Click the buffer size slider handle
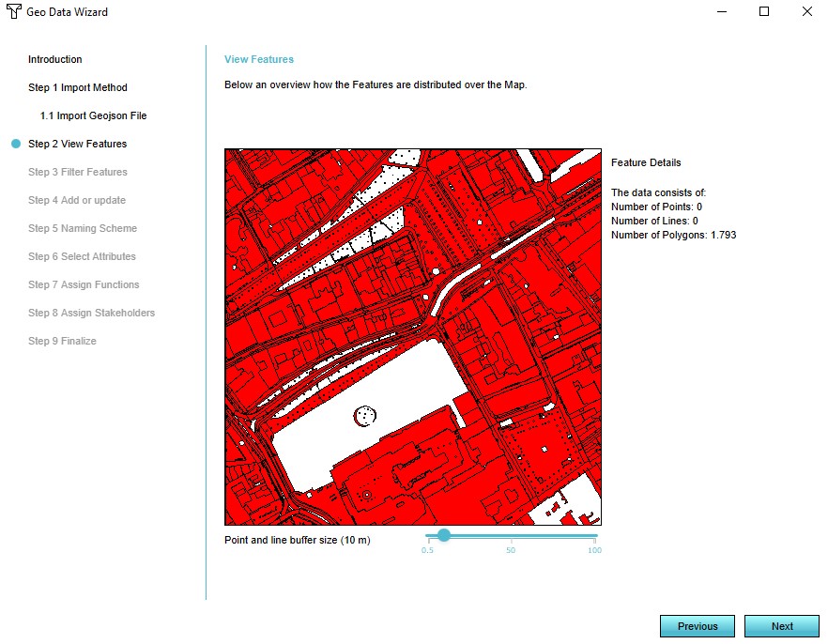 coord(444,535)
